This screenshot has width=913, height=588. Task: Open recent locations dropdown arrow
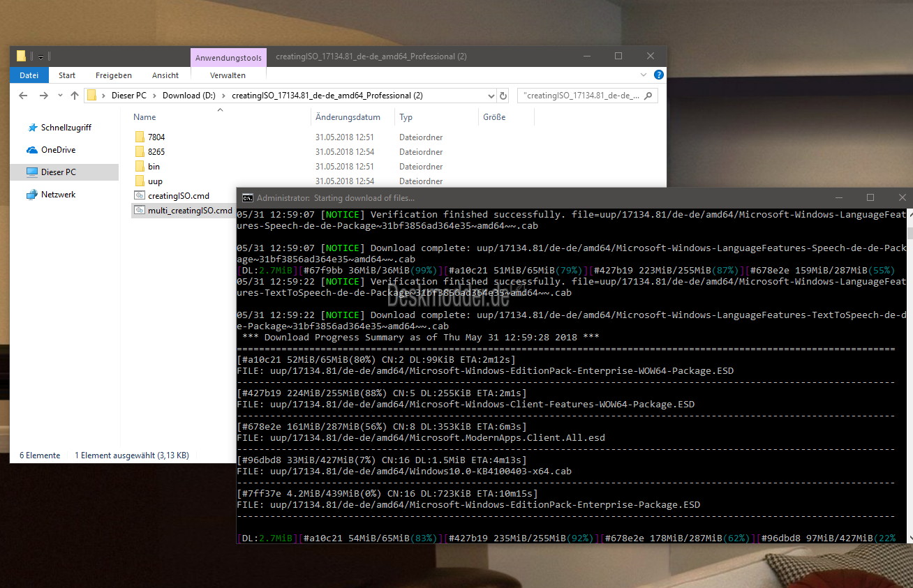tap(60, 96)
